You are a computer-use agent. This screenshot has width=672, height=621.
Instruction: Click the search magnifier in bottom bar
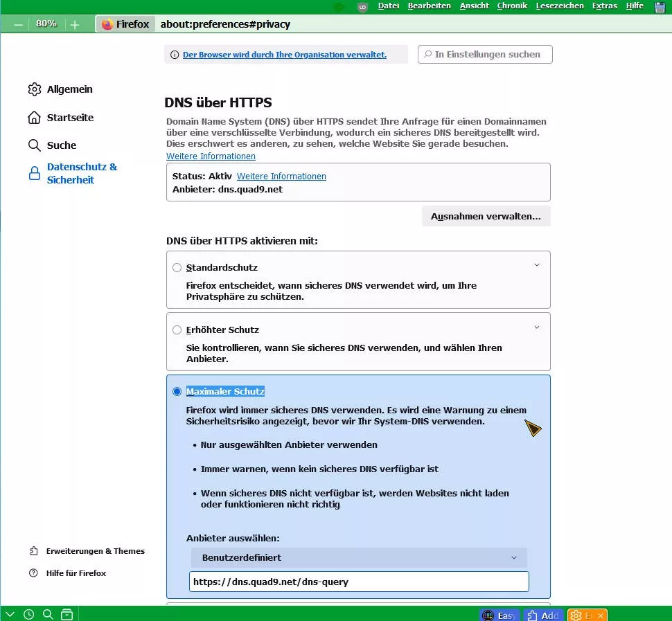(48, 615)
